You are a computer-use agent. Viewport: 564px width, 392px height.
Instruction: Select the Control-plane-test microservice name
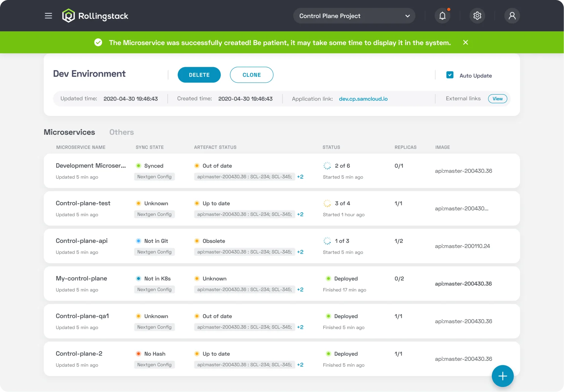83,203
